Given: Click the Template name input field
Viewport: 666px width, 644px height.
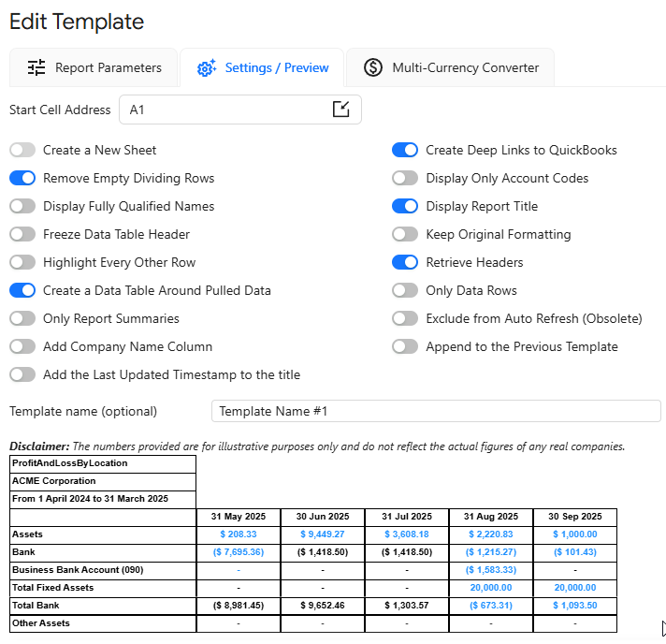Looking at the screenshot, I should pos(436,411).
